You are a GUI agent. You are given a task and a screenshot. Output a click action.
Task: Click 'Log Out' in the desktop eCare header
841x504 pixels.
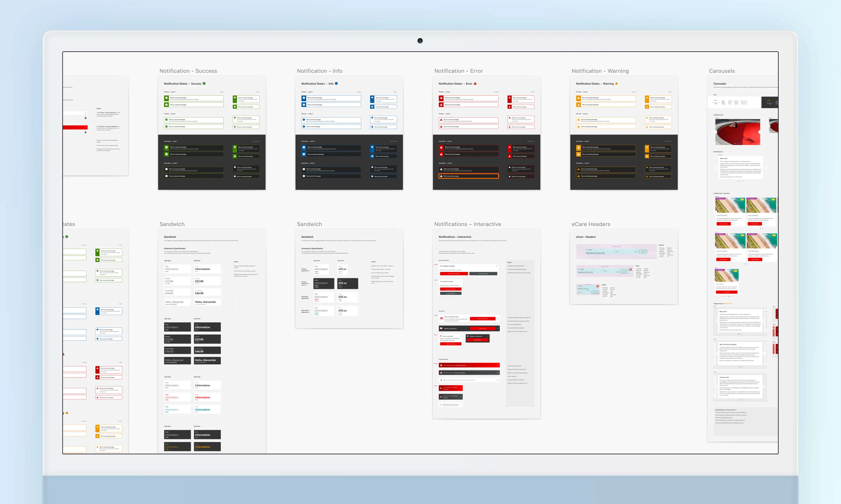tap(643, 252)
